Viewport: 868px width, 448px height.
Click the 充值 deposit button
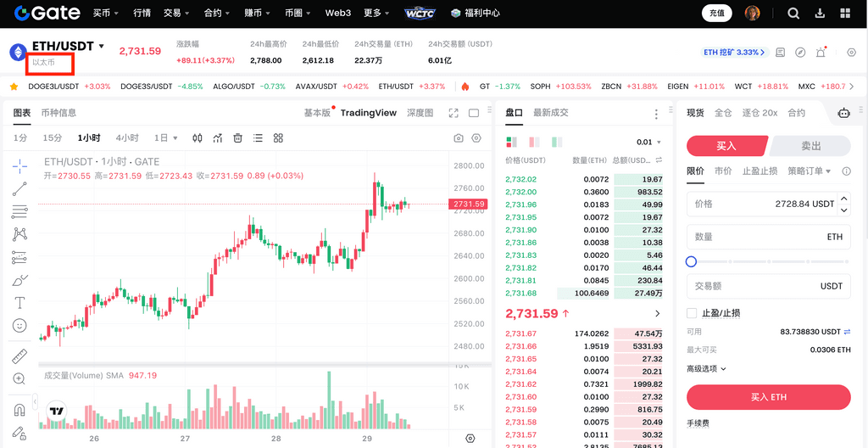click(x=716, y=14)
